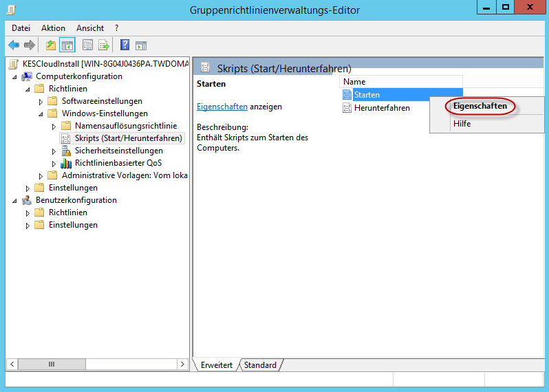
Task: Collapse the Computerkonfiguration node
Action: [x=14, y=77]
